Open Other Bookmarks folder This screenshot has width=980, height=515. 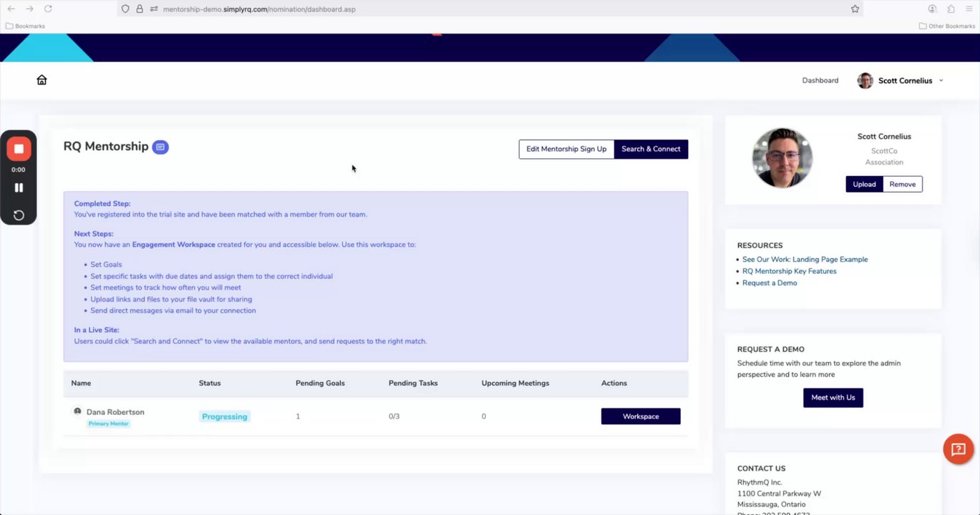[947, 26]
